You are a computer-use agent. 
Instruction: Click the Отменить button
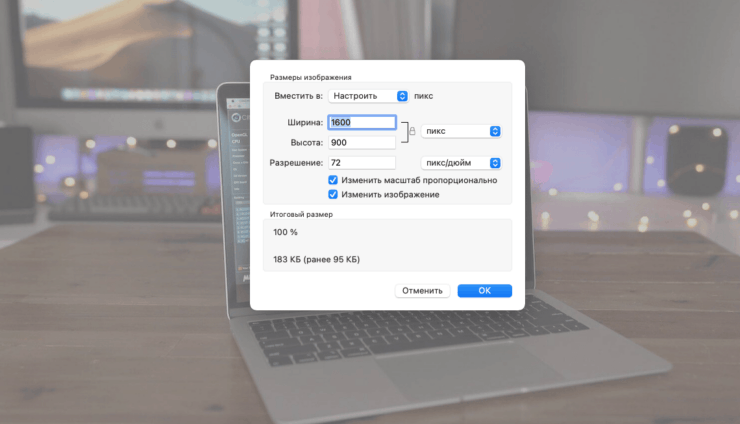pos(422,291)
